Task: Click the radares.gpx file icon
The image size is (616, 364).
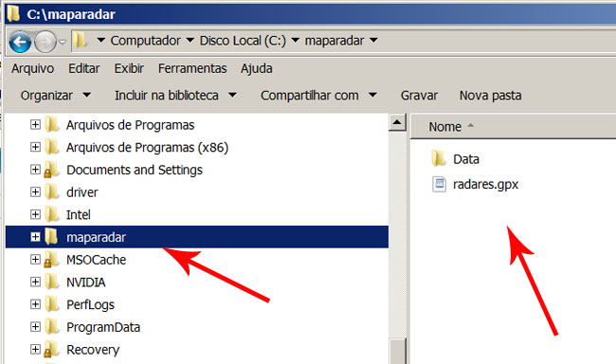Action: click(439, 184)
